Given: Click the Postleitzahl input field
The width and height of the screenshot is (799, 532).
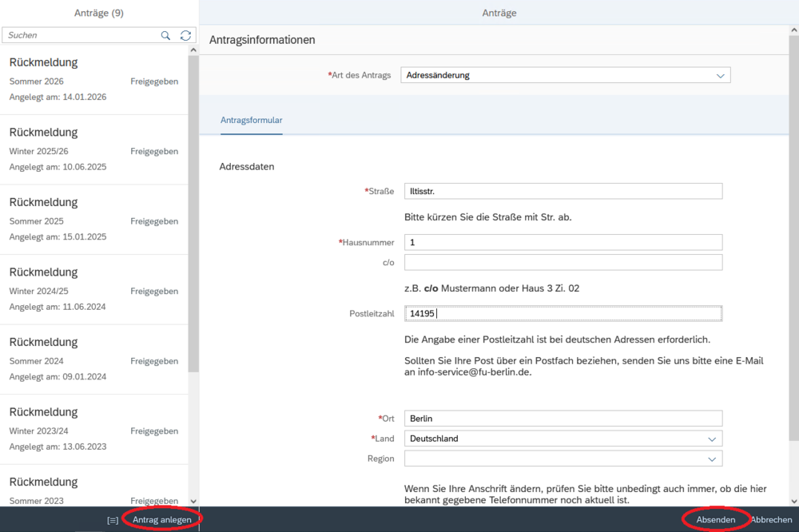Looking at the screenshot, I should pyautogui.click(x=563, y=313).
